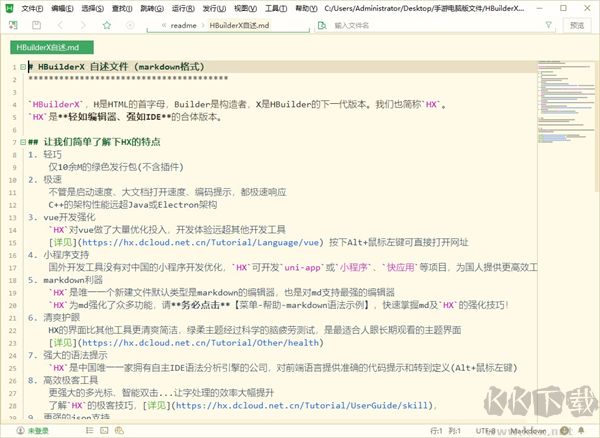Image resolution: width=600 pixels, height=438 pixels.
Task: Click the run circle icon in toolbar
Action: [x=130, y=25]
